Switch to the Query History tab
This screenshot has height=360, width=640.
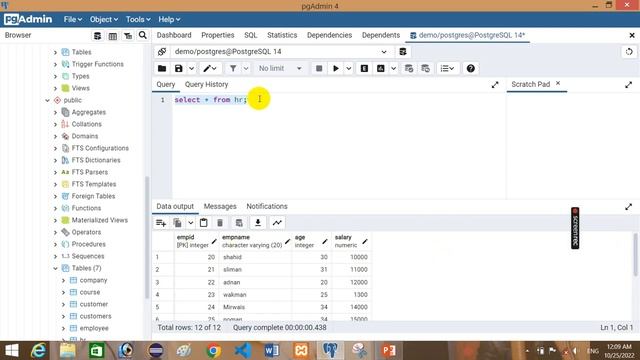206,84
